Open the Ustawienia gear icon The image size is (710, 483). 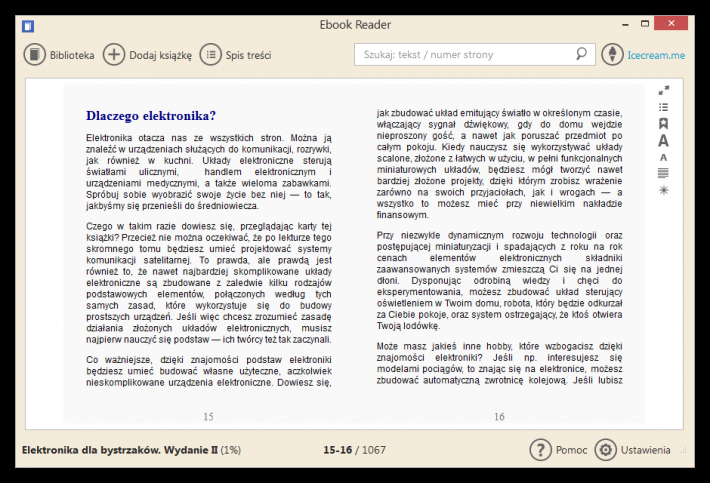[605, 450]
